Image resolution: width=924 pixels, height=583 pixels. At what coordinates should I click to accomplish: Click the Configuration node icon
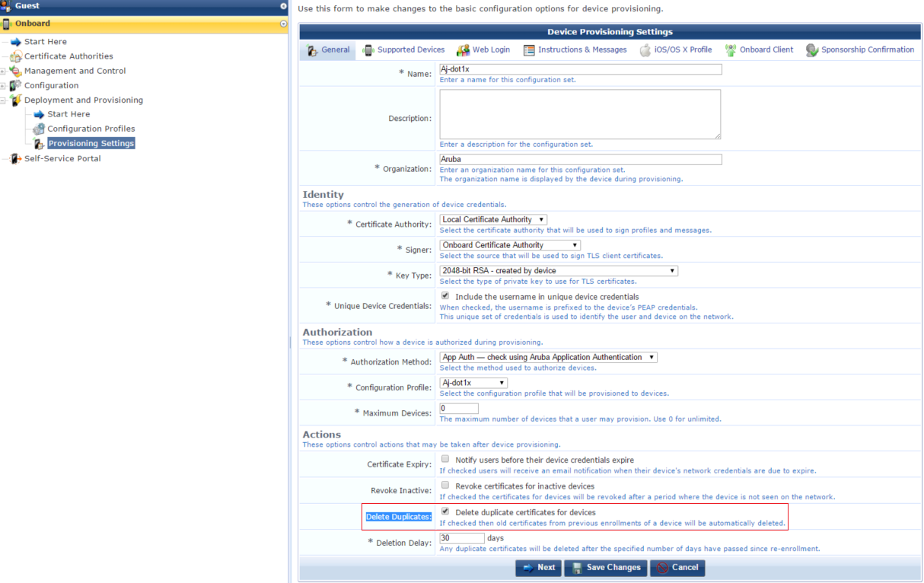click(16, 85)
